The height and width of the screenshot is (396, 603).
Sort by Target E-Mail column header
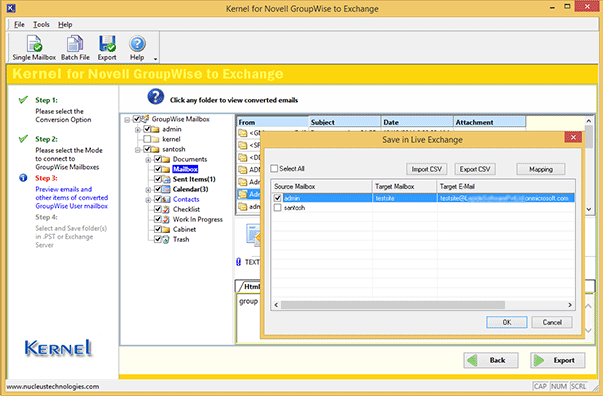[506, 186]
